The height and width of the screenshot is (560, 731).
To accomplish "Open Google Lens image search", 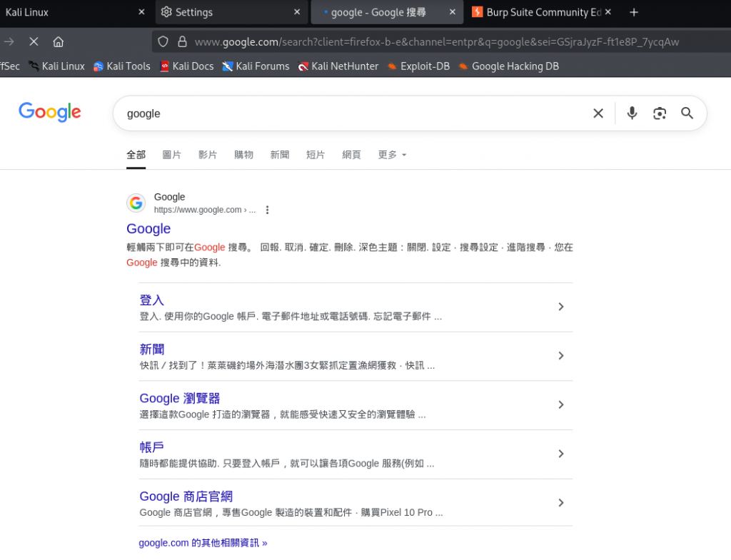I will tap(659, 113).
